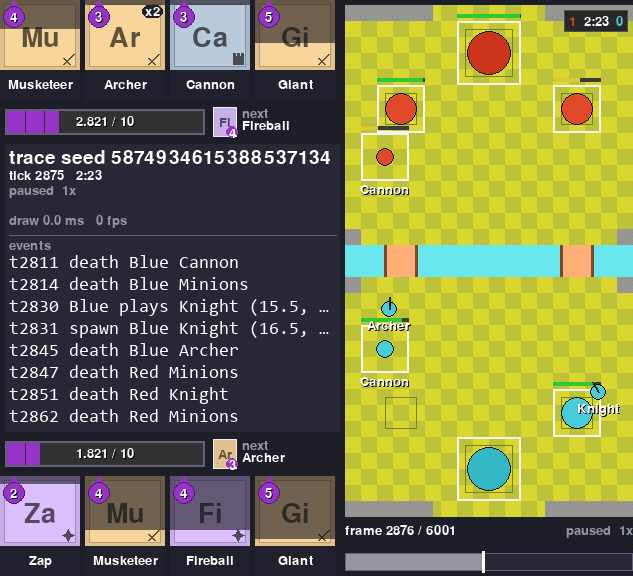Viewport: 633px width, 576px height.
Task: Click the next Fireball card preview
Action: [225, 122]
